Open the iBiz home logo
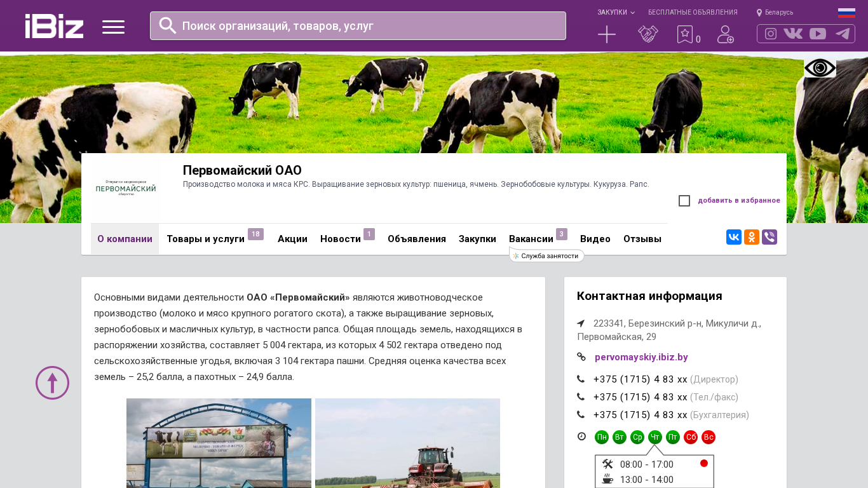 point(54,26)
